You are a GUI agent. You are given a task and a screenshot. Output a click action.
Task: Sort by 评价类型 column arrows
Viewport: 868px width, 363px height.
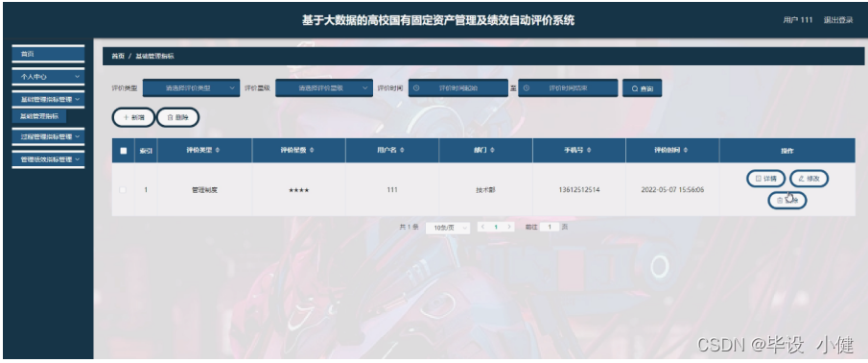(217, 150)
